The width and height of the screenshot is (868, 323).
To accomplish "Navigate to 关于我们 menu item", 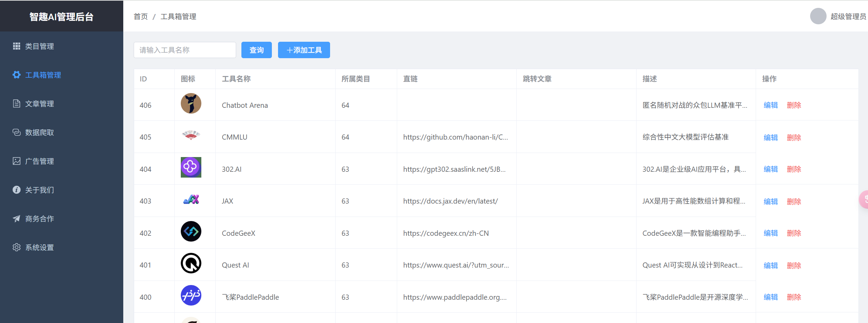I will coord(62,190).
